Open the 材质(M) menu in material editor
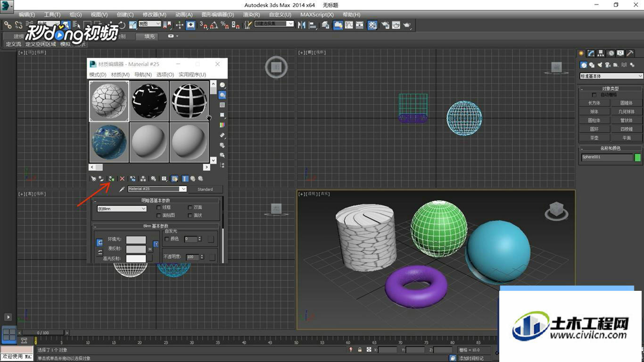The image size is (644, 362). [120, 74]
